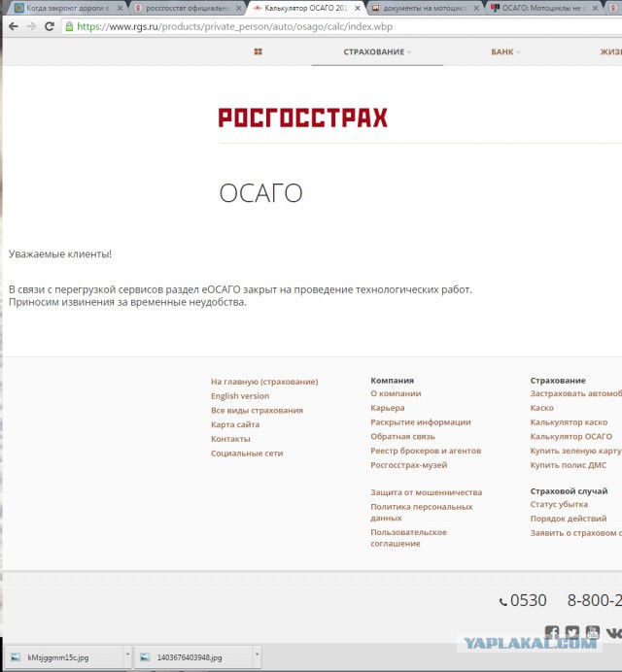622x672 pixels.
Task: Expand options arrow for 1403676403948.jpg download
Action: pos(257,655)
